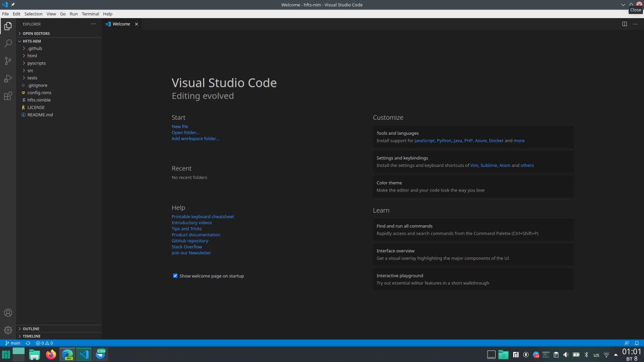This screenshot has height=362, width=644.
Task: Click the Open folder... link
Action: coord(186,133)
